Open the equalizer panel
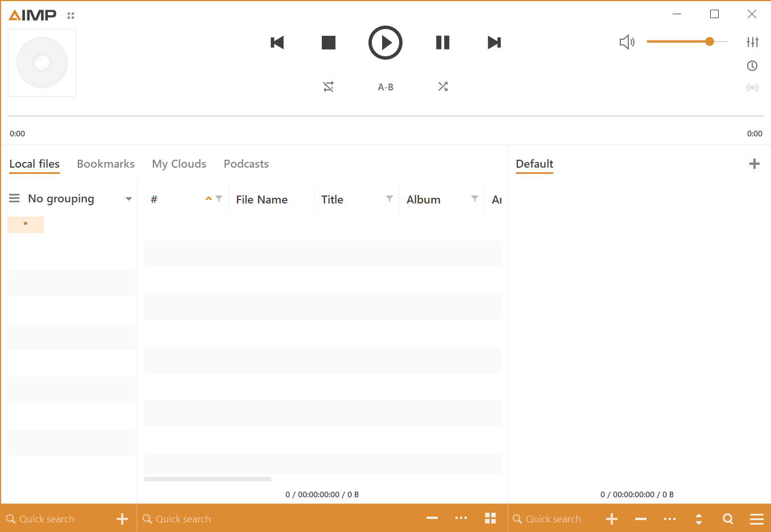This screenshot has width=771, height=532. coord(752,41)
